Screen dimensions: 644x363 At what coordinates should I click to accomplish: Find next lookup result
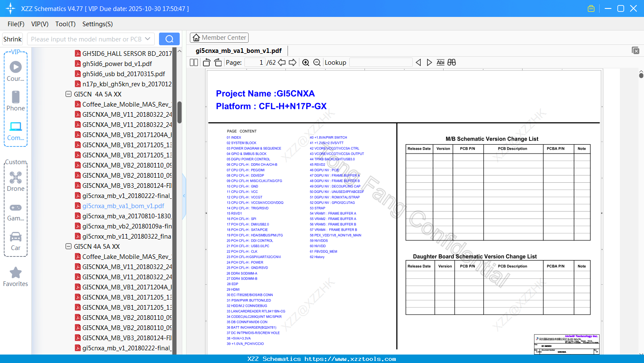(429, 62)
